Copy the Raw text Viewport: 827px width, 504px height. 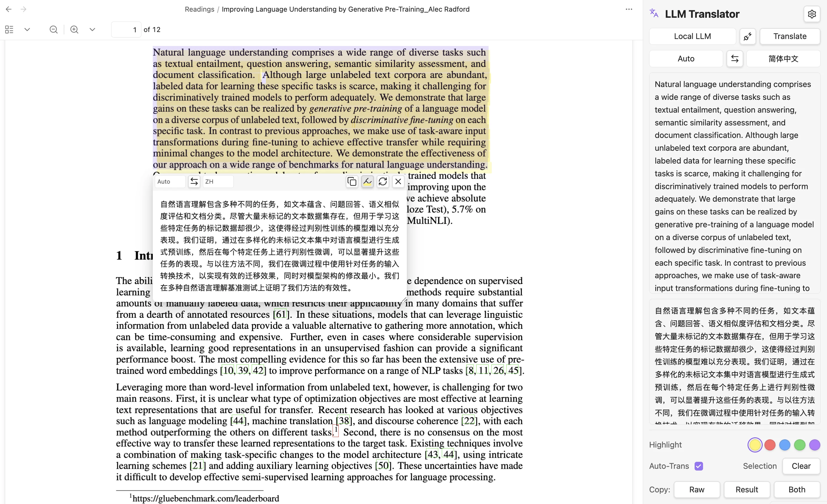tap(697, 489)
